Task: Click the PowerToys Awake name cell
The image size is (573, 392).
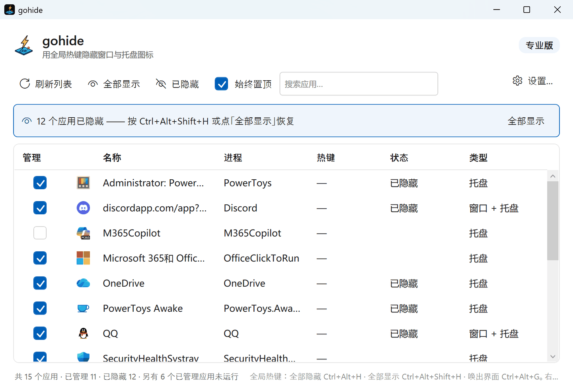Action: click(x=143, y=308)
